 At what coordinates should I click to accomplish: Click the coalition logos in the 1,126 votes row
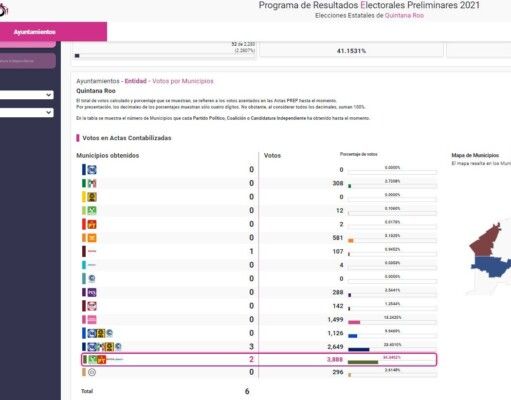(100, 333)
